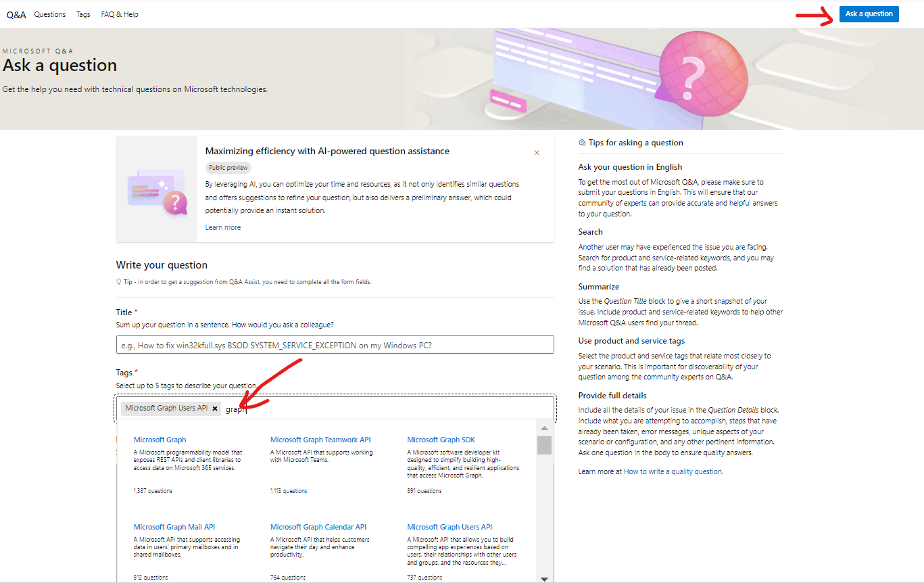Select the Microsoft Graph SDK tag suggestion
The height and width of the screenshot is (583, 924).
[441, 440]
